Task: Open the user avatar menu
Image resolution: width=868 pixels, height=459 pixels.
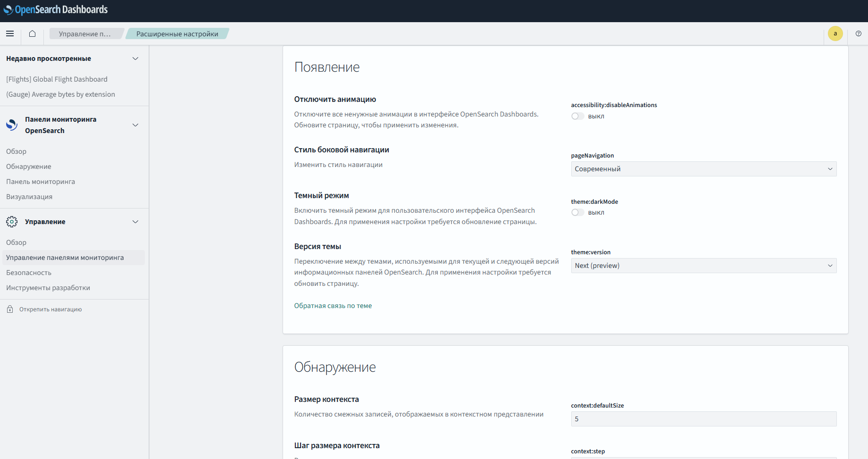Action: [835, 33]
